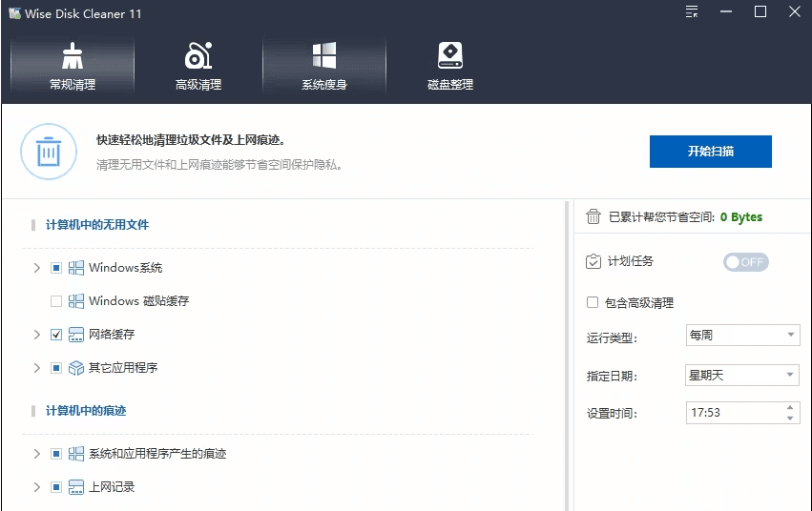
Task: Expand the Windows系统 tree node
Action: coord(37,268)
